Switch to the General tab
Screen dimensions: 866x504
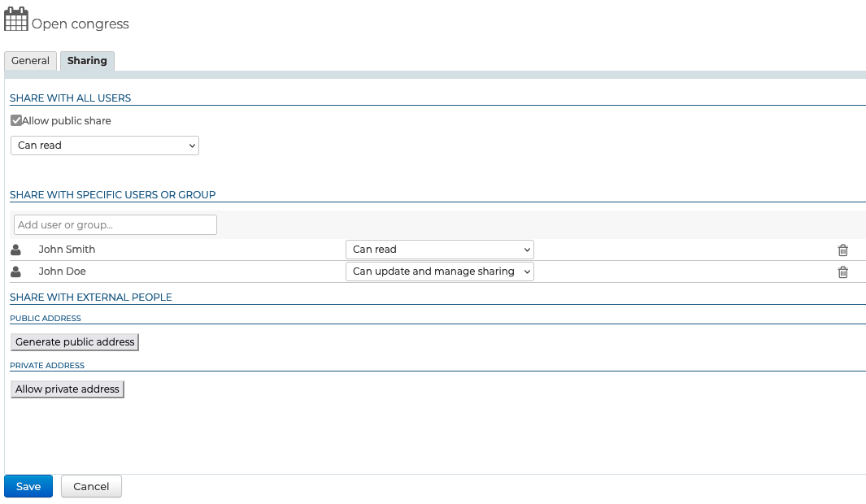[31, 61]
